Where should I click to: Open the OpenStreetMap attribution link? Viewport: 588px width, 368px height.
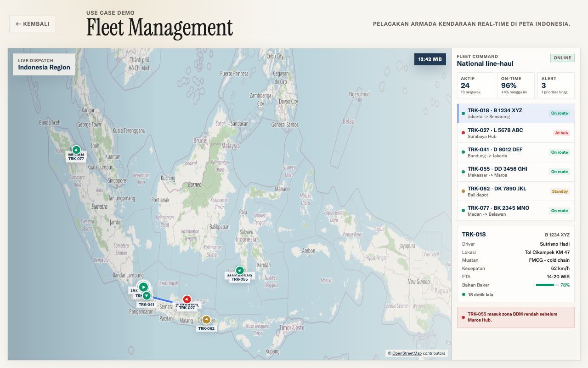(x=407, y=353)
